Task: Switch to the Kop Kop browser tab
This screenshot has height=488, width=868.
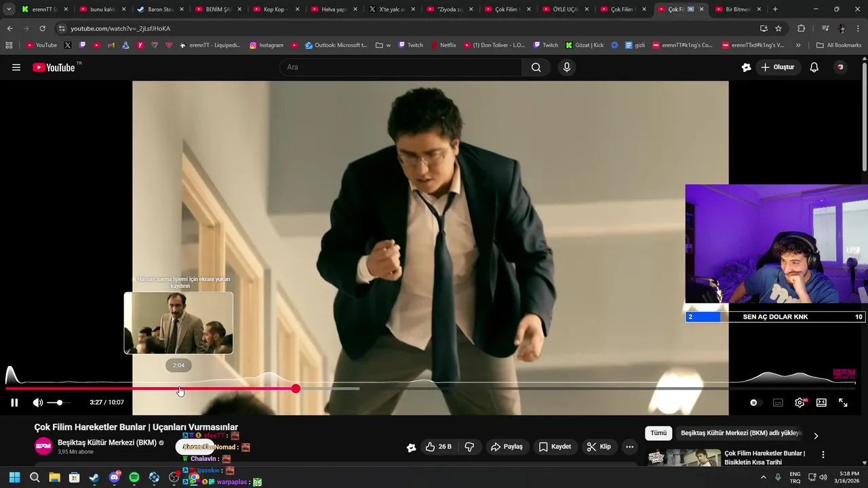Action: [275, 9]
